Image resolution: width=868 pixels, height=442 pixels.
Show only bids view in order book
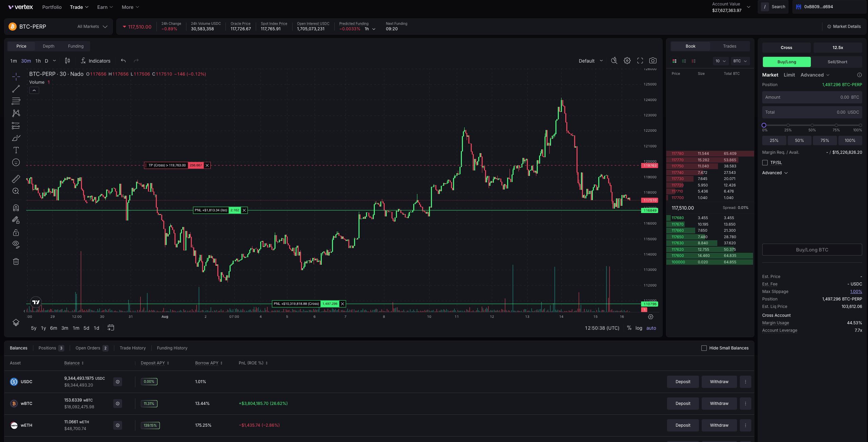[684, 61]
